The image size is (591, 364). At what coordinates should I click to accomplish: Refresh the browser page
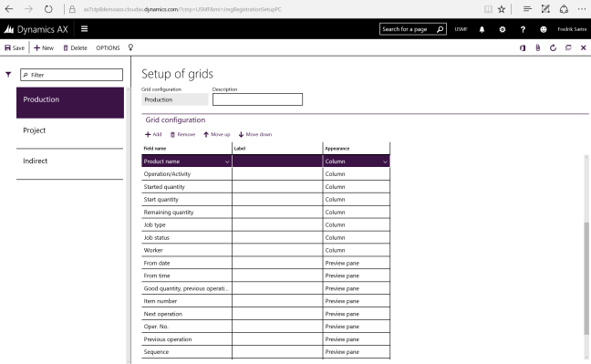[48, 9]
